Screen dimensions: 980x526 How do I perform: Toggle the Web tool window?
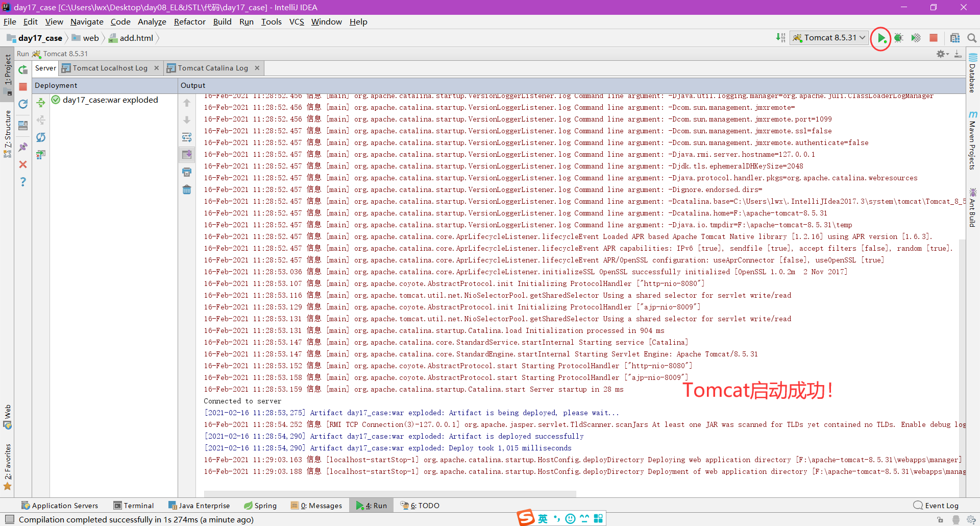coord(8,417)
